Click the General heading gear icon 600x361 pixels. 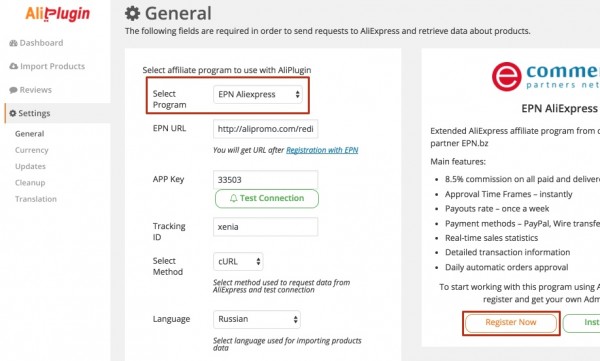pyautogui.click(x=132, y=13)
